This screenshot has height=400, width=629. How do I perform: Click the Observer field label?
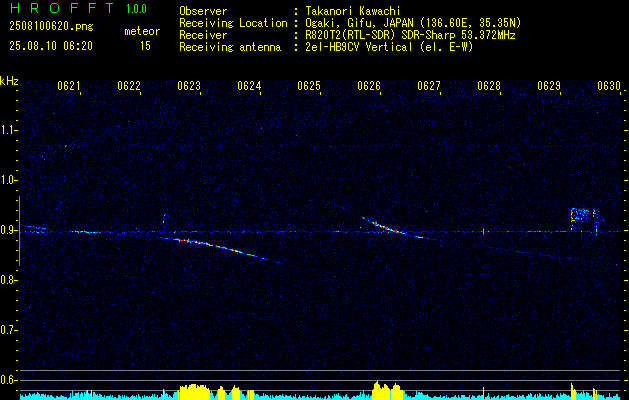203,11
